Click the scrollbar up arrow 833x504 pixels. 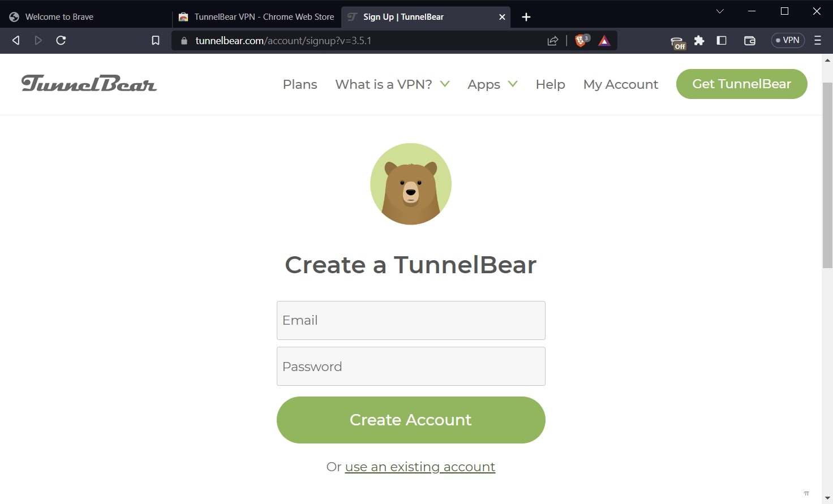click(x=827, y=60)
